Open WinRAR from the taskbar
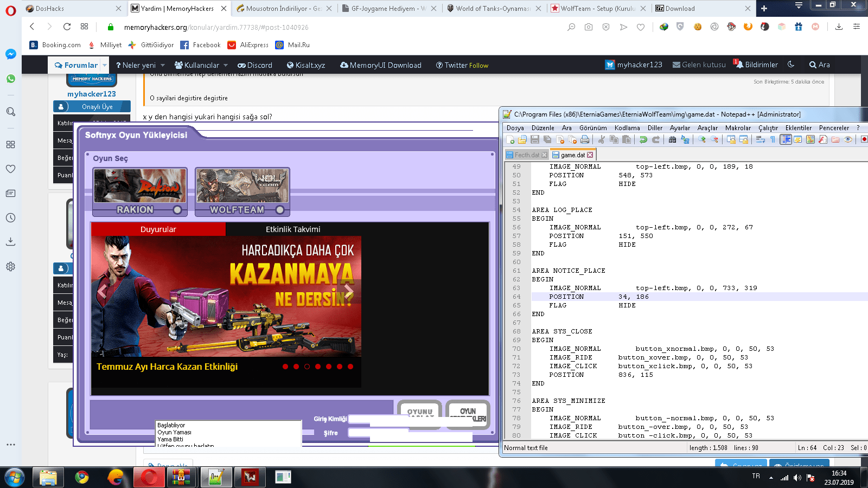868x488 pixels. click(181, 477)
